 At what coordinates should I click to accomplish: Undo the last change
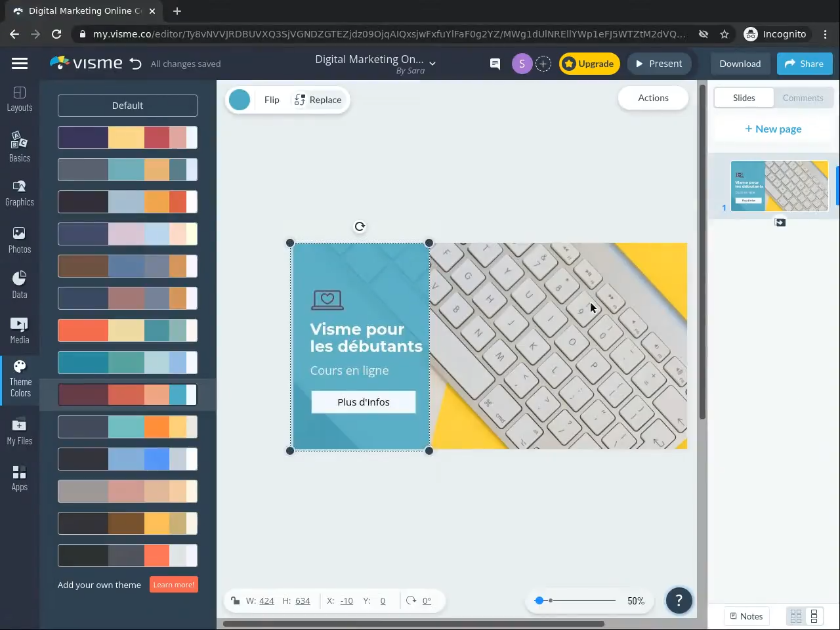coord(136,64)
